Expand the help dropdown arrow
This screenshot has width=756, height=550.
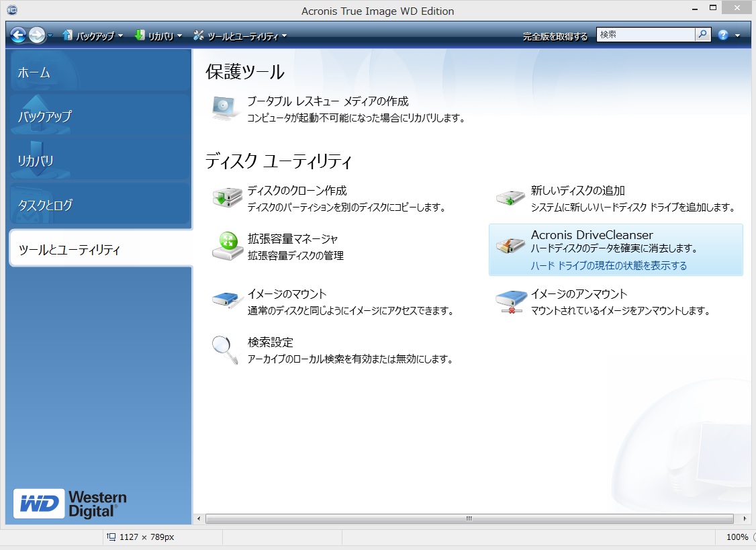point(737,35)
